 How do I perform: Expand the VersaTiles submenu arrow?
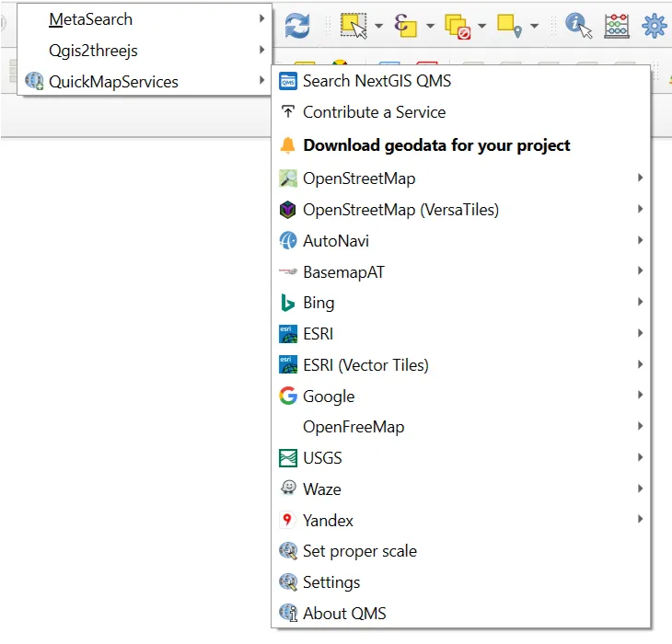point(641,209)
